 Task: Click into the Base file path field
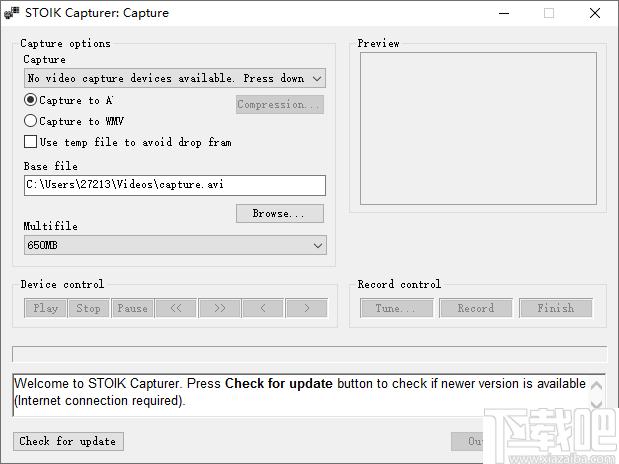point(175,185)
